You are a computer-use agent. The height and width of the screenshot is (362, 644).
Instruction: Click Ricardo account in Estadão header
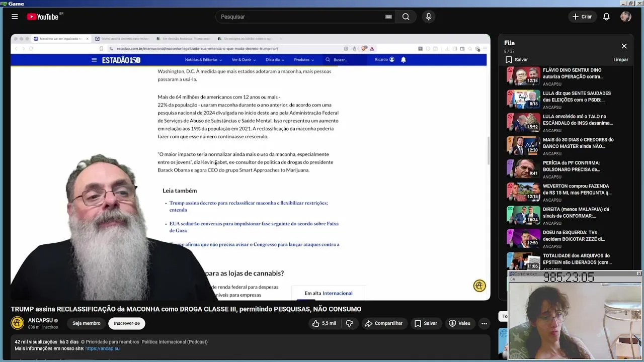pyautogui.click(x=384, y=59)
